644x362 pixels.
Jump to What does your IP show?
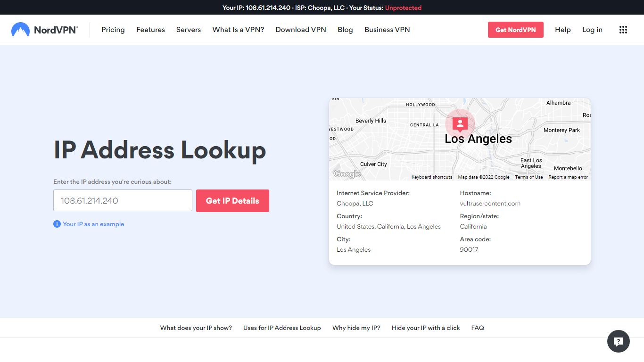[x=196, y=328]
